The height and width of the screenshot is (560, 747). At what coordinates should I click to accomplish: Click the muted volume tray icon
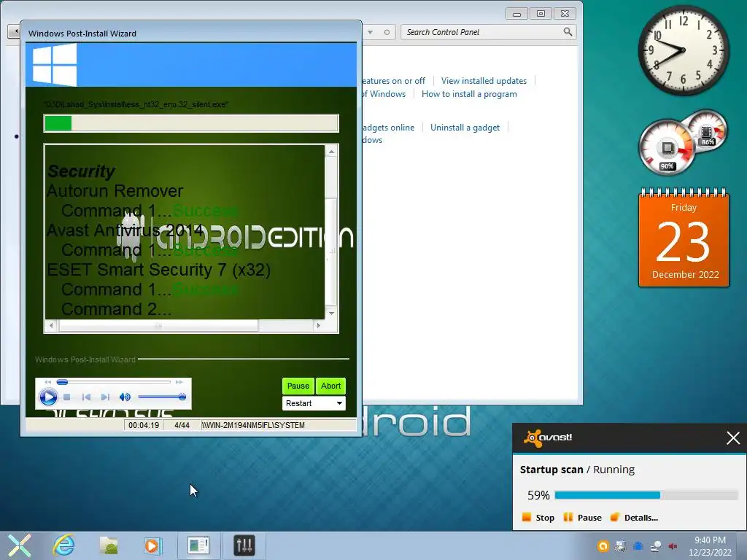click(x=673, y=545)
